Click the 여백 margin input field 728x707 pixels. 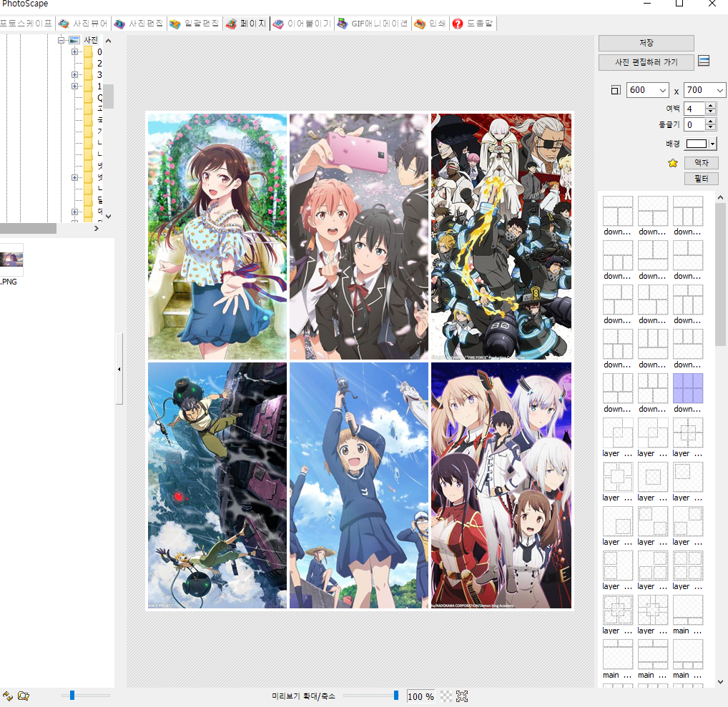tap(694, 109)
